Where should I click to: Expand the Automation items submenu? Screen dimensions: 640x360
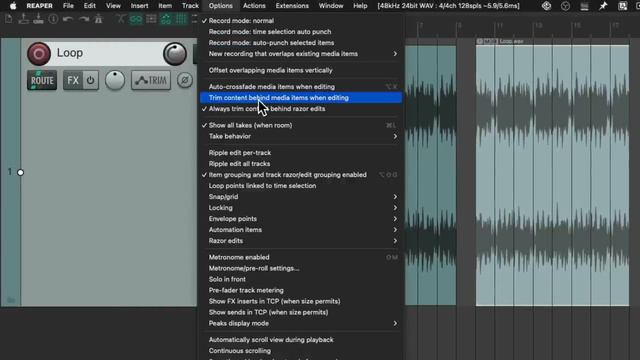pyautogui.click(x=301, y=230)
